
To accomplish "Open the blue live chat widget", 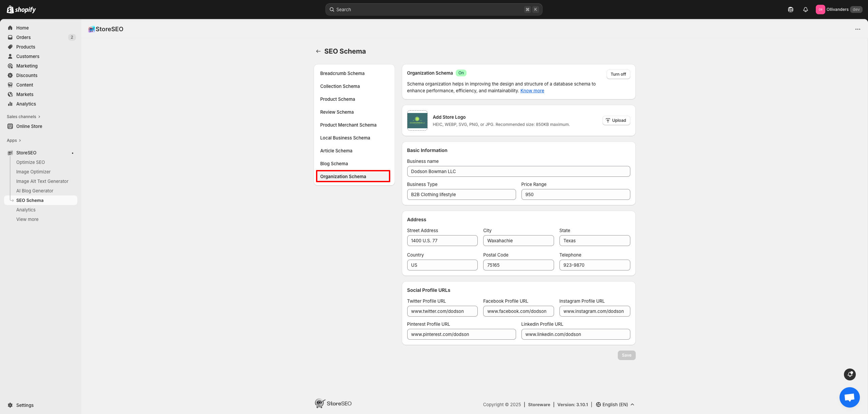I will [x=849, y=397].
